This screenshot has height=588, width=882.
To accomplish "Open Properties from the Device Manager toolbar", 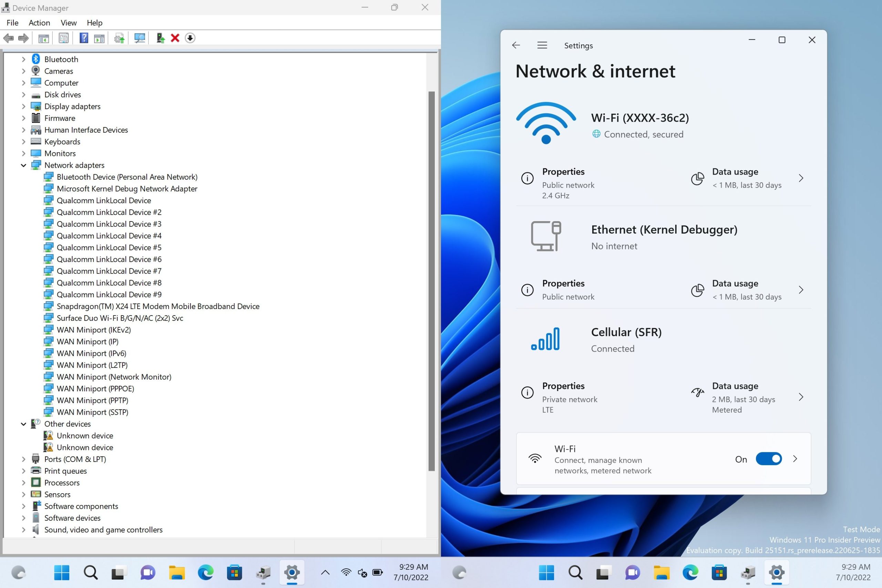I will click(x=63, y=38).
